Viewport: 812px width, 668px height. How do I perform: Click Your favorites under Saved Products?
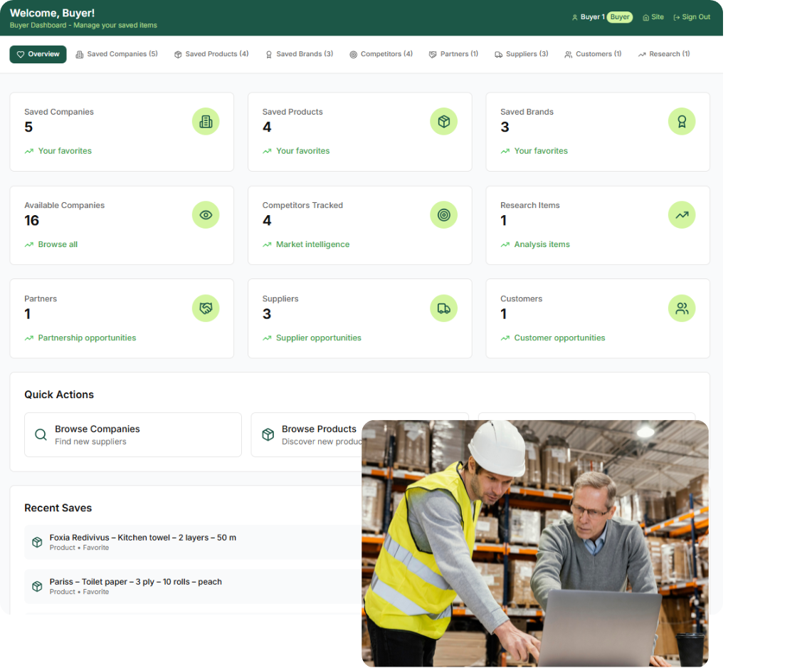[303, 151]
